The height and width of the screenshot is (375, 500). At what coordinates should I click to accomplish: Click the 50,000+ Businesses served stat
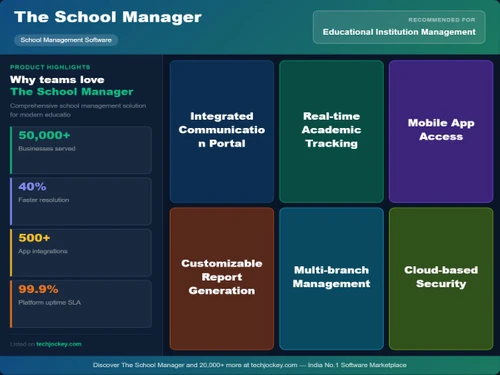pyautogui.click(x=81, y=150)
